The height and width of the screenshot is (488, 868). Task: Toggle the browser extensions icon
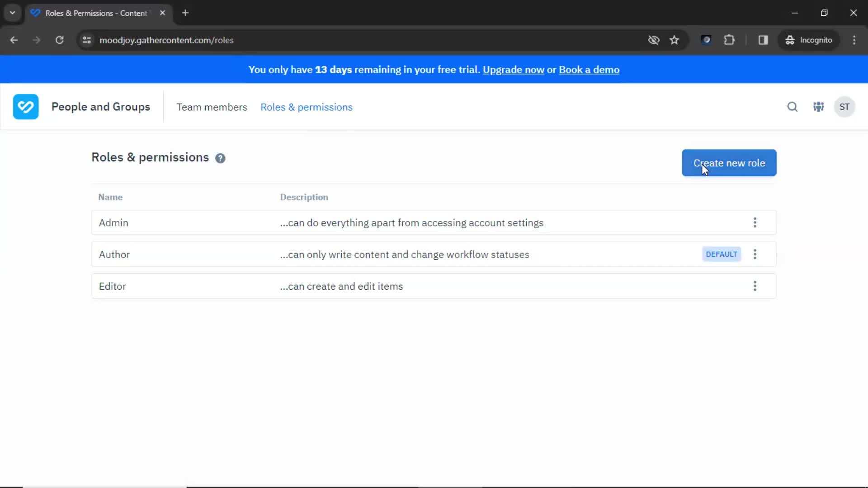pos(730,40)
